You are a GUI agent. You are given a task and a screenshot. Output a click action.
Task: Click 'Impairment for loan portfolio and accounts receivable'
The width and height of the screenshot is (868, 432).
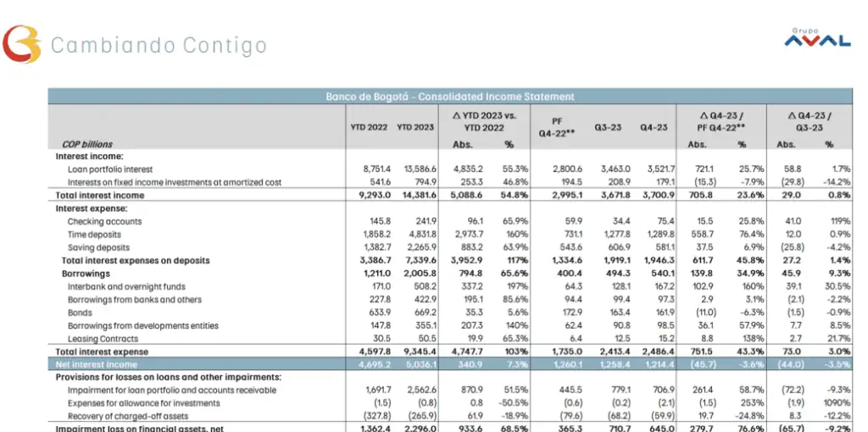[171, 390]
